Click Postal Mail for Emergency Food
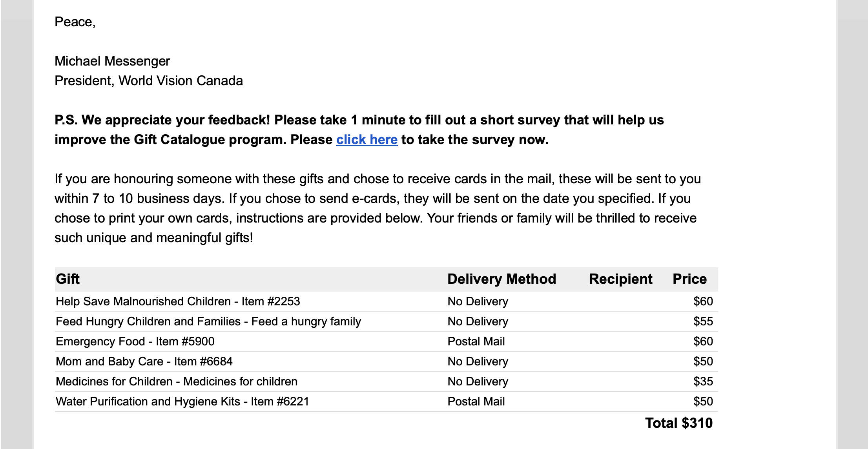This screenshot has height=449, width=868. point(476,341)
